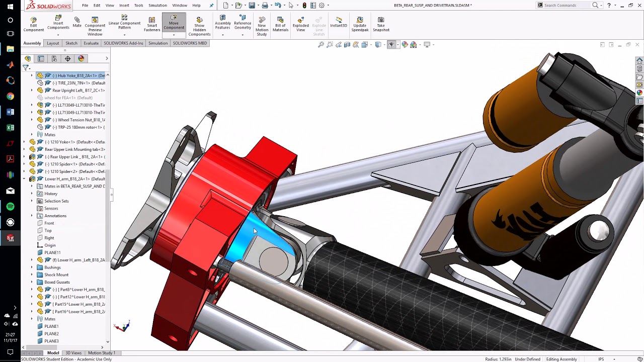Click the Undo icon

278,5
